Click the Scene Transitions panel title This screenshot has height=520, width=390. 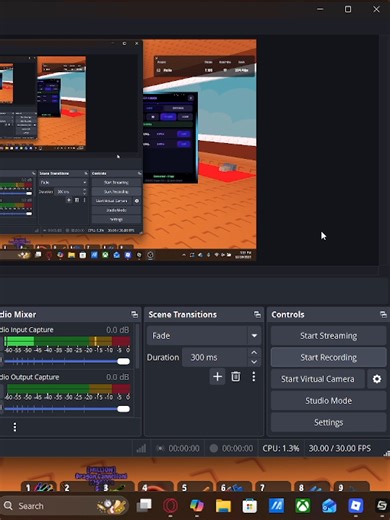[x=182, y=314]
